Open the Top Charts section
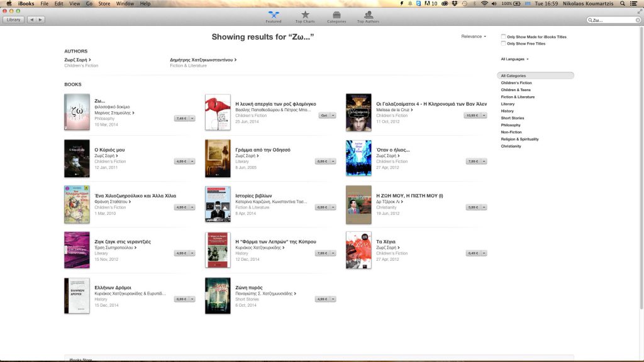 305,17
